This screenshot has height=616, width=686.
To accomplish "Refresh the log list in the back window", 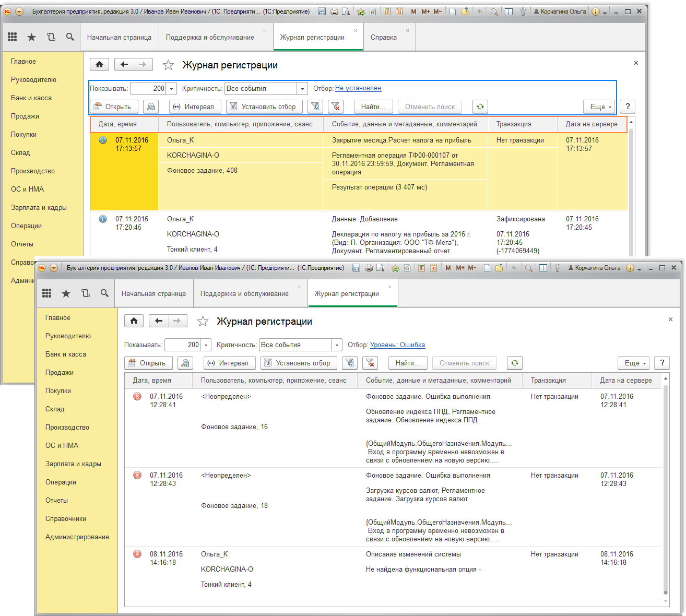I will [x=480, y=106].
